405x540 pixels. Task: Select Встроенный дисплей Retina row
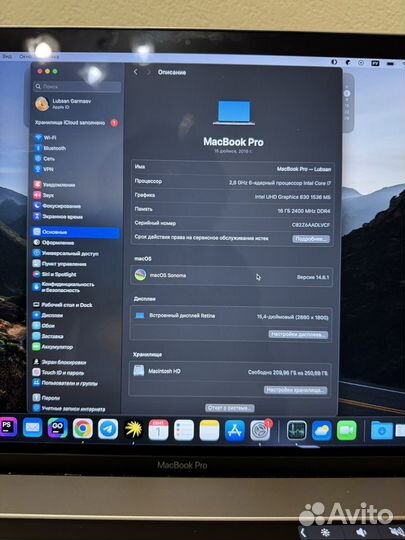(x=230, y=316)
